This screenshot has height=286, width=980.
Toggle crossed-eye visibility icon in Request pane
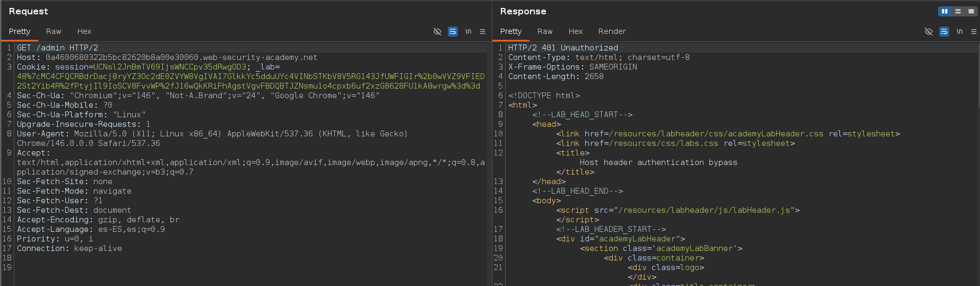tap(437, 32)
